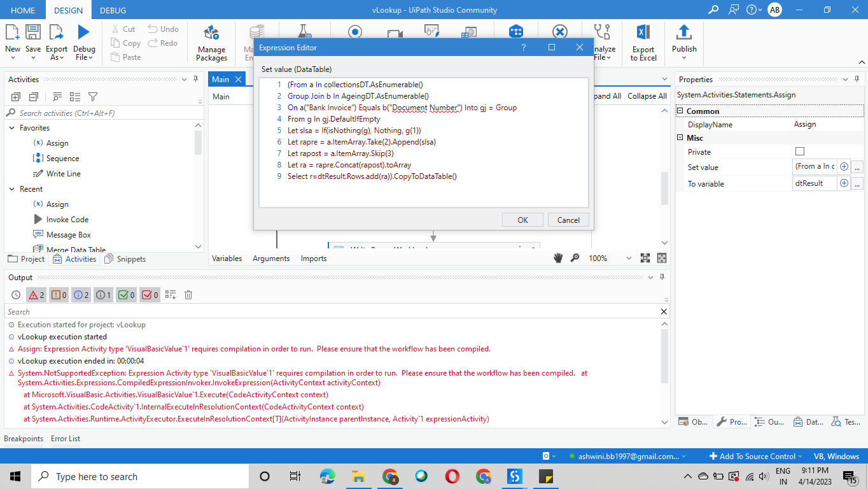Clear the Output panel with trash icon

[188, 295]
